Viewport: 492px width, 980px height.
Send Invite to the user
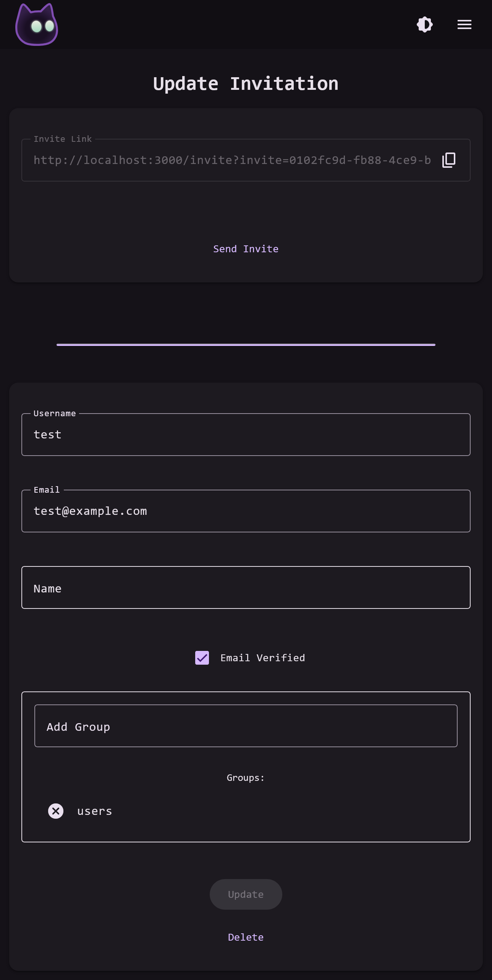pyautogui.click(x=246, y=249)
